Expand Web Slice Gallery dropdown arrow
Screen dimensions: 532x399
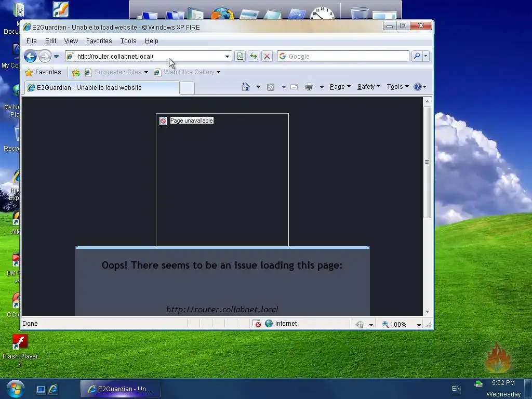[219, 72]
